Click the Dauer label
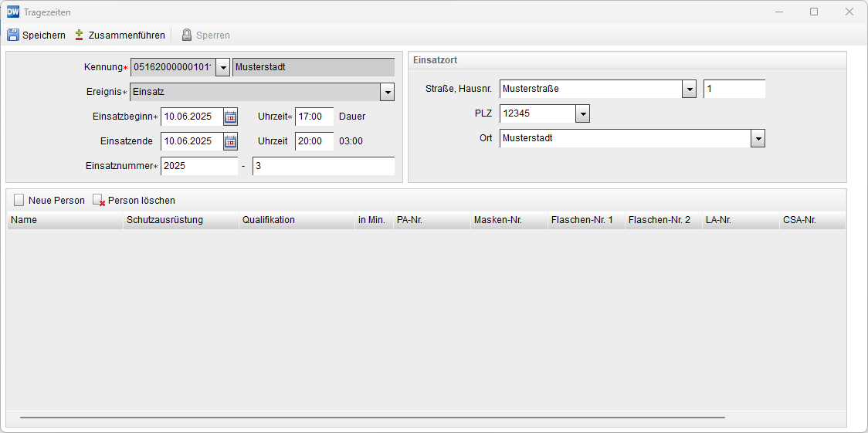This screenshot has height=433, width=868. [352, 117]
